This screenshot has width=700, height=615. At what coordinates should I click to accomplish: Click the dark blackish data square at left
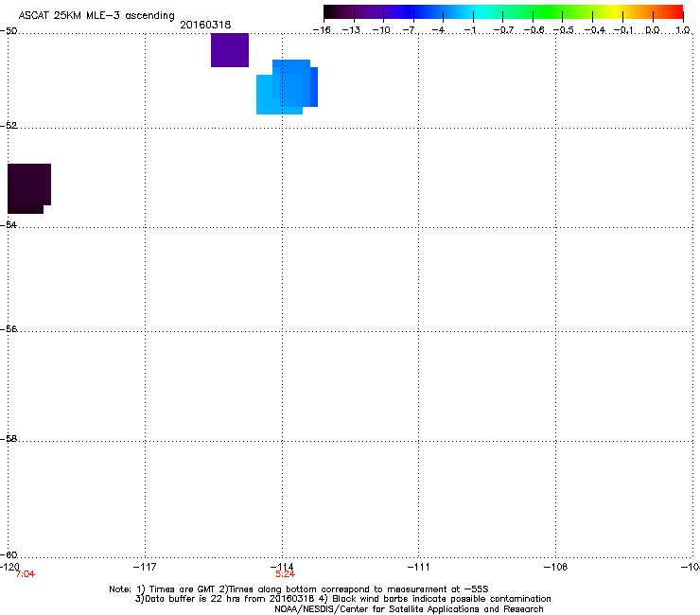coord(29,188)
